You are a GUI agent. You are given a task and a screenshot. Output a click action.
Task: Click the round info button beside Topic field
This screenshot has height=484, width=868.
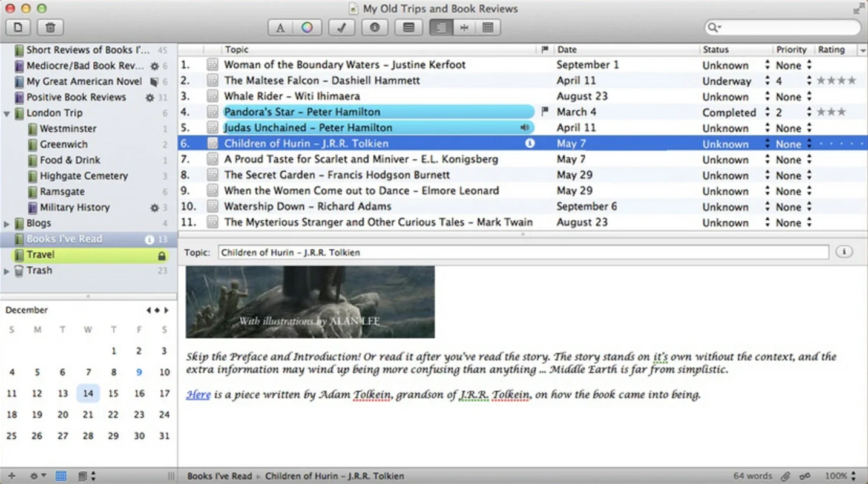pyautogui.click(x=844, y=252)
